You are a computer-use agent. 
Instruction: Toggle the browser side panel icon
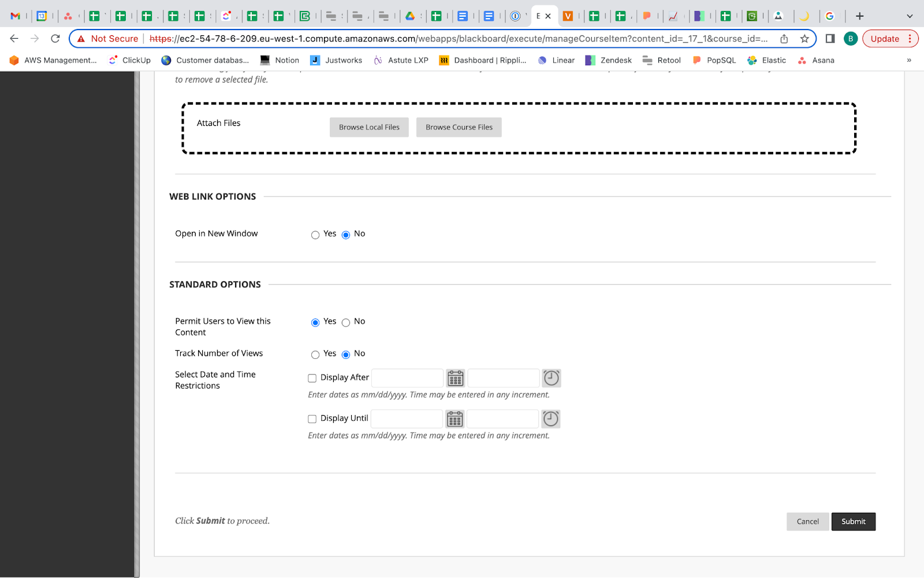(x=830, y=39)
